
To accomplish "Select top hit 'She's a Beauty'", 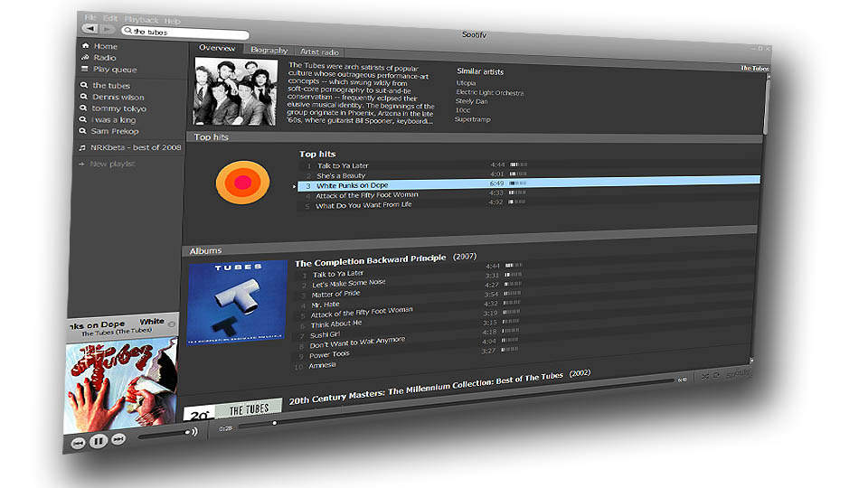I will (341, 175).
